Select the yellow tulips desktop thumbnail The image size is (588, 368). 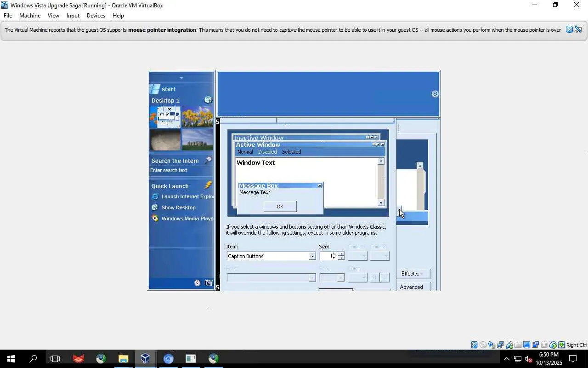pos(198,117)
